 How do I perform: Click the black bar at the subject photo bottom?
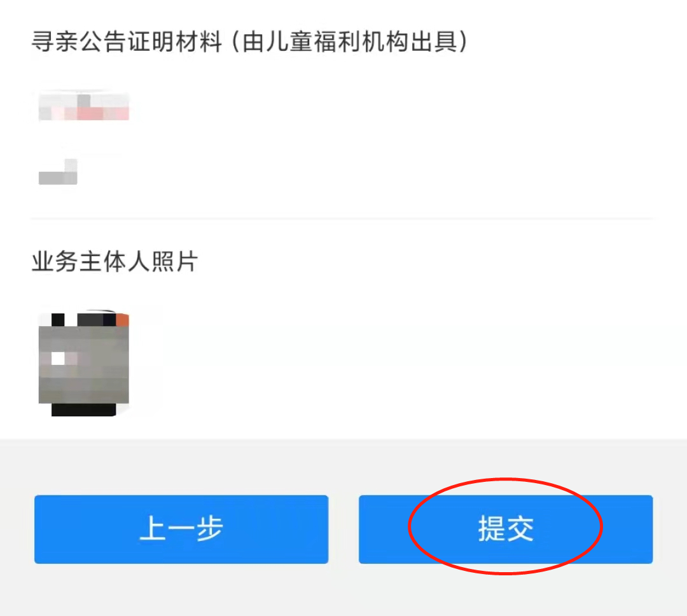pos(84,410)
